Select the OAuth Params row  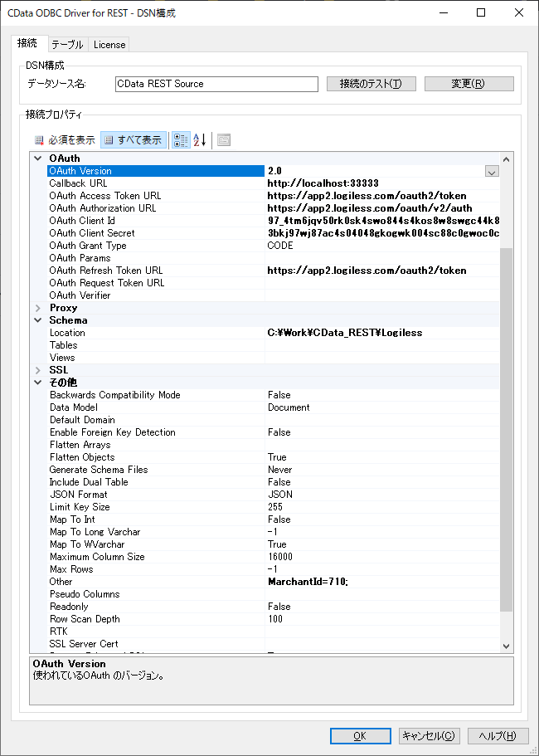274,258
